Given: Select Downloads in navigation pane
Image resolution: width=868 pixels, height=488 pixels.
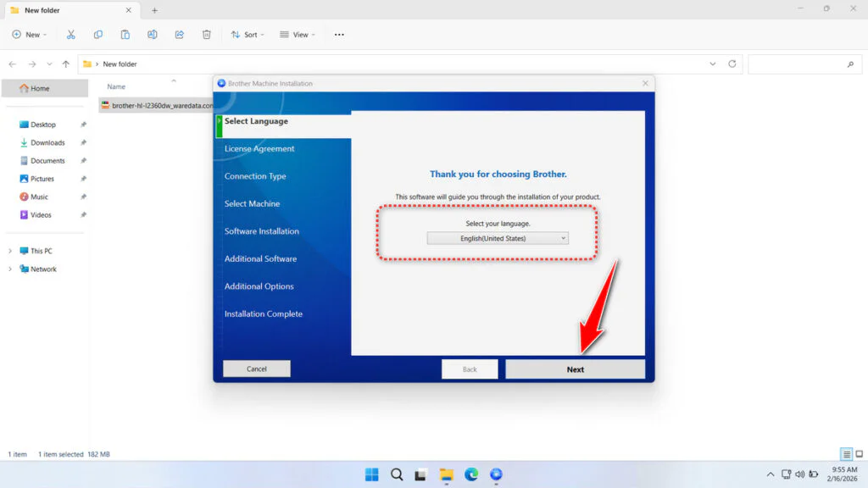Looking at the screenshot, I should [47, 142].
